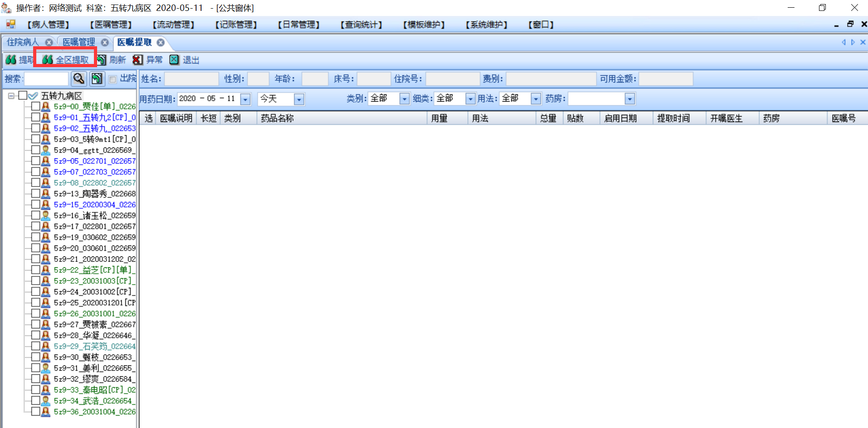868x428 pixels.
Task: Click the patient icon for bed 5z9-31
Action: point(46,368)
